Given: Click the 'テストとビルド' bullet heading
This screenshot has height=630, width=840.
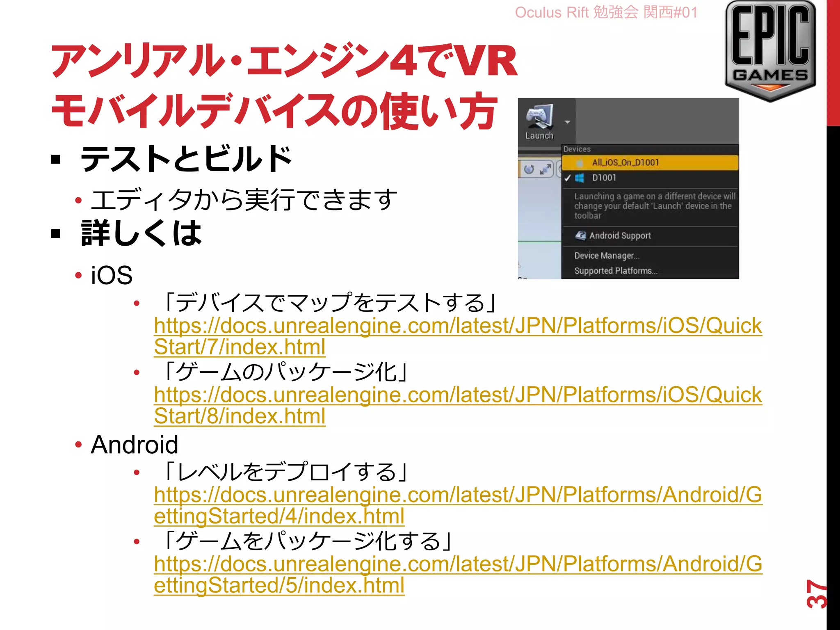Looking at the screenshot, I should point(186,159).
